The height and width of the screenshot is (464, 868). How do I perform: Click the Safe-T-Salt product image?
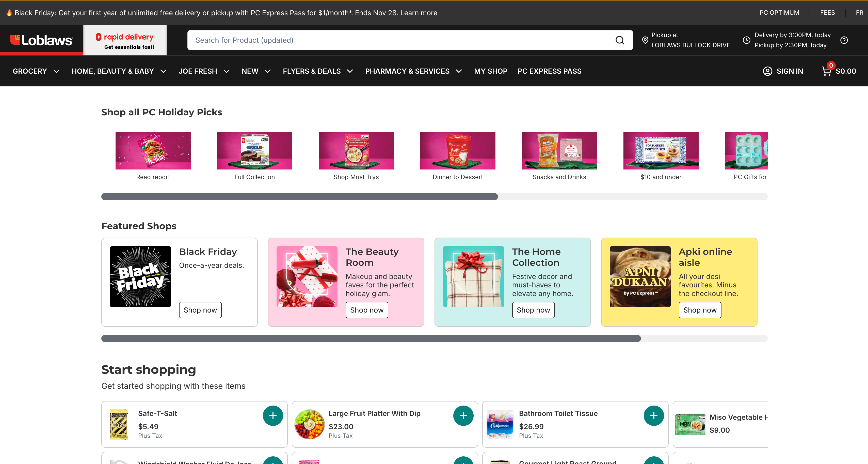(119, 424)
